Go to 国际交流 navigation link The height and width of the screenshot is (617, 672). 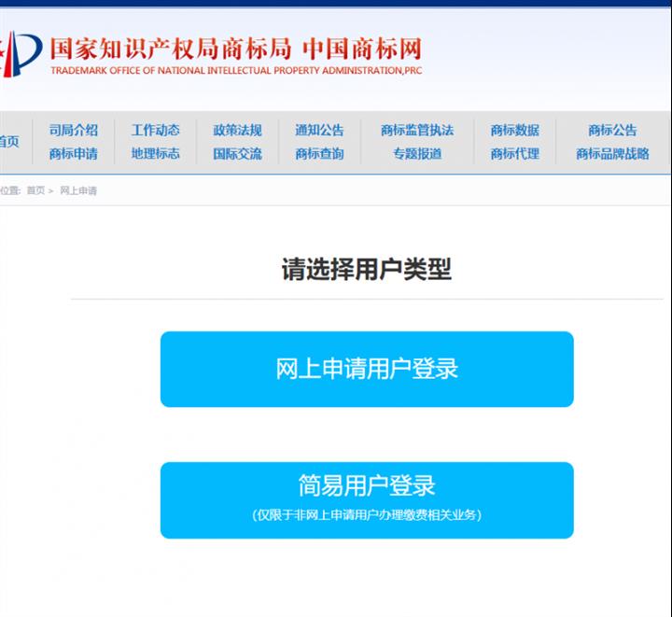tap(237, 154)
